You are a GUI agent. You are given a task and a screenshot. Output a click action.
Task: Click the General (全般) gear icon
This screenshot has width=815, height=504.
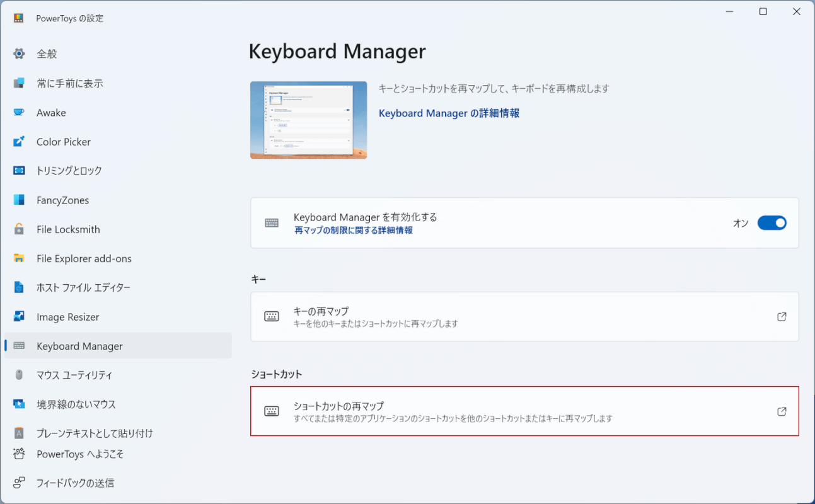[19, 54]
